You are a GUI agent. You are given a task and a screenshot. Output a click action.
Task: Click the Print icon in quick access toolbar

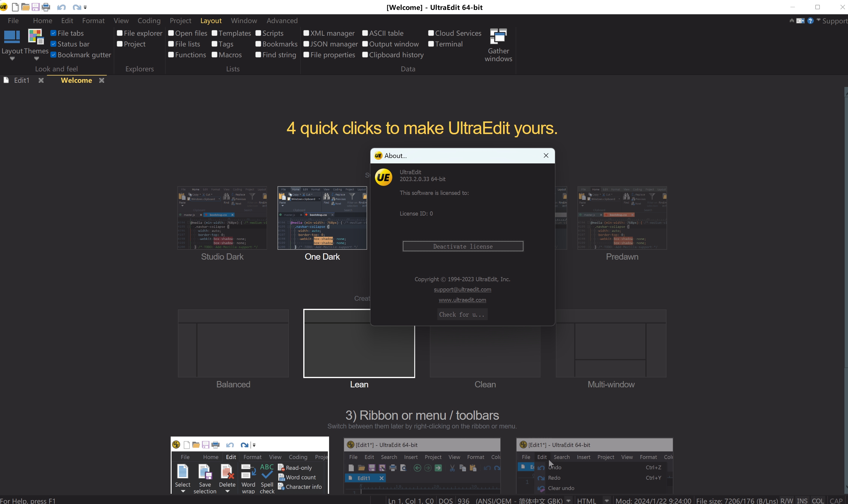46,7
